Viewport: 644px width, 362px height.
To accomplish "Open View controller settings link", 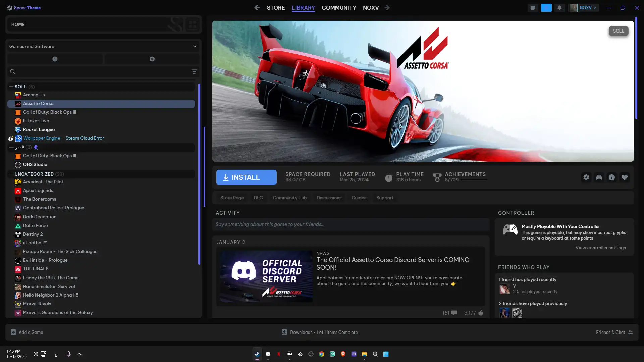I will pos(600,248).
